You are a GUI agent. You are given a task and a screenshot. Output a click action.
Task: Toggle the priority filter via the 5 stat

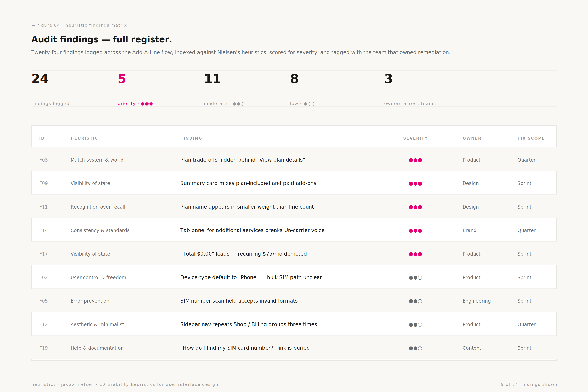tap(122, 79)
